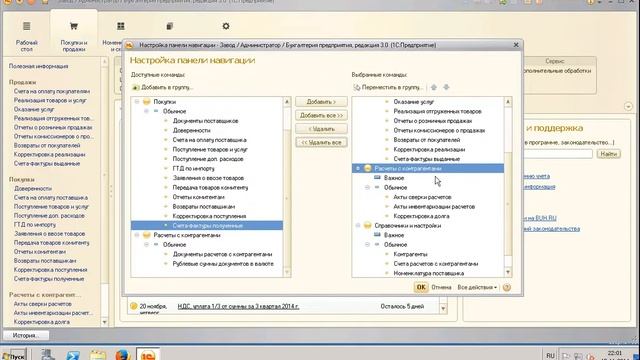Click folder icon of highlighted Расчеты с контрагентами
The image size is (640, 360).
pyautogui.click(x=368, y=168)
